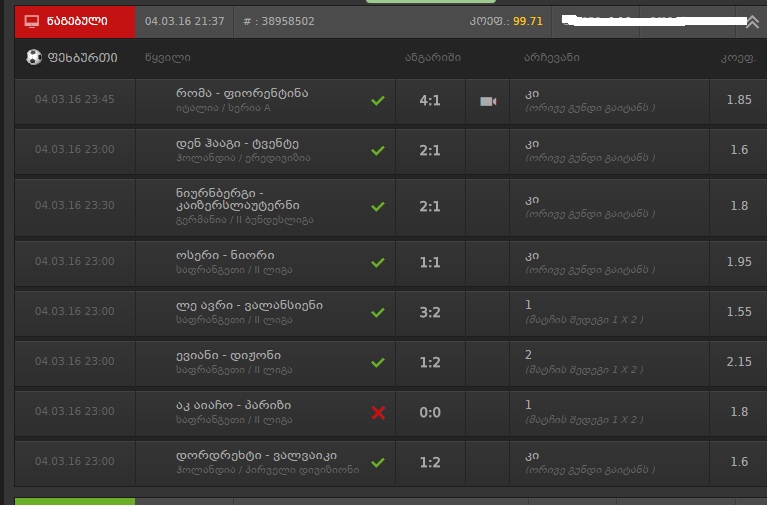Screen dimensions: 767x507
Task: Click the green checkmark for ოსერი - ნიორი
Action: (378, 263)
